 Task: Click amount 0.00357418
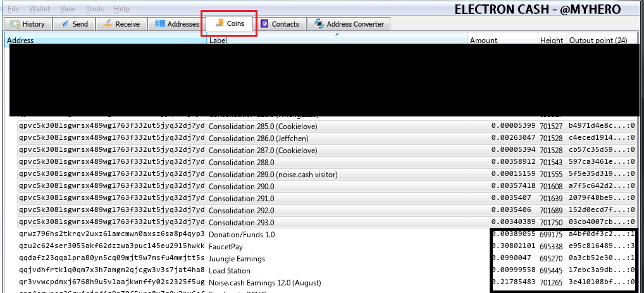click(514, 186)
